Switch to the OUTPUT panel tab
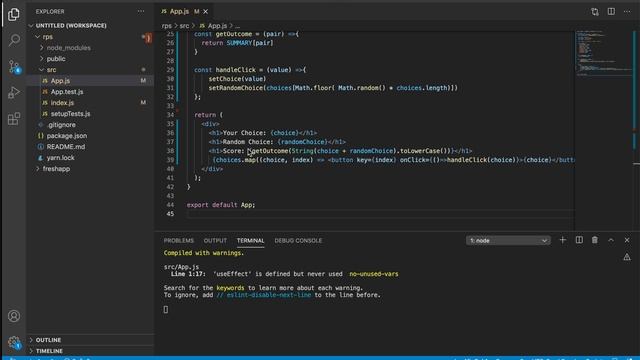Image resolution: width=640 pixels, height=360 pixels. (x=215, y=240)
